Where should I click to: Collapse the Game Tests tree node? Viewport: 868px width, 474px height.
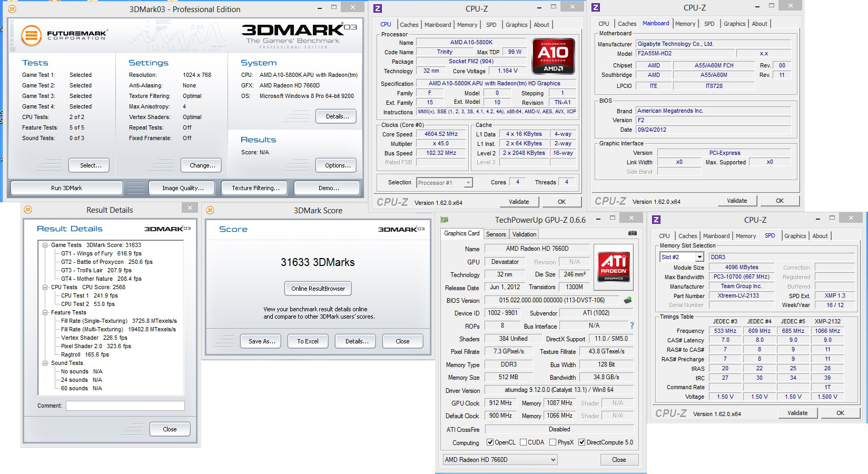click(46, 245)
